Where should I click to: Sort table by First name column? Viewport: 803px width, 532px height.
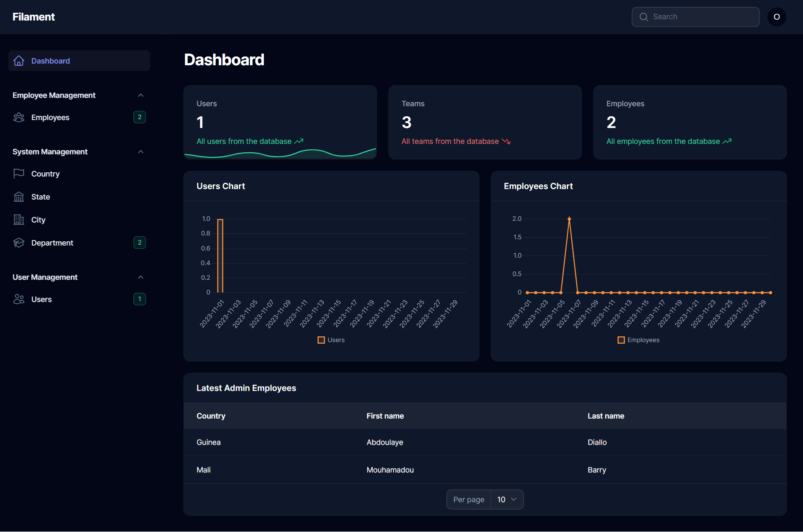point(385,416)
